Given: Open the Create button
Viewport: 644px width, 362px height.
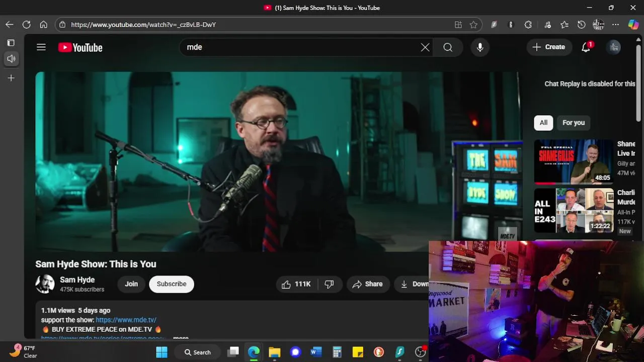Looking at the screenshot, I should [x=549, y=47].
